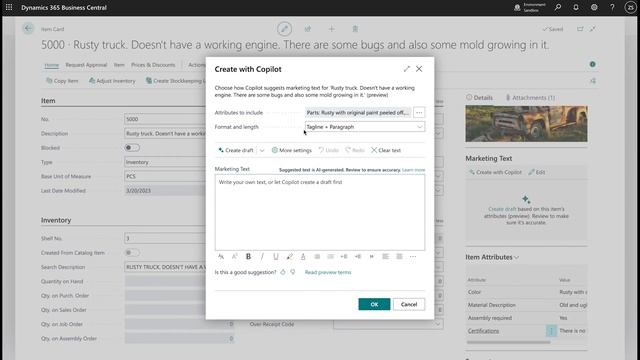
Task: Click Edit in Marketing Text factbox
Action: pos(537,172)
